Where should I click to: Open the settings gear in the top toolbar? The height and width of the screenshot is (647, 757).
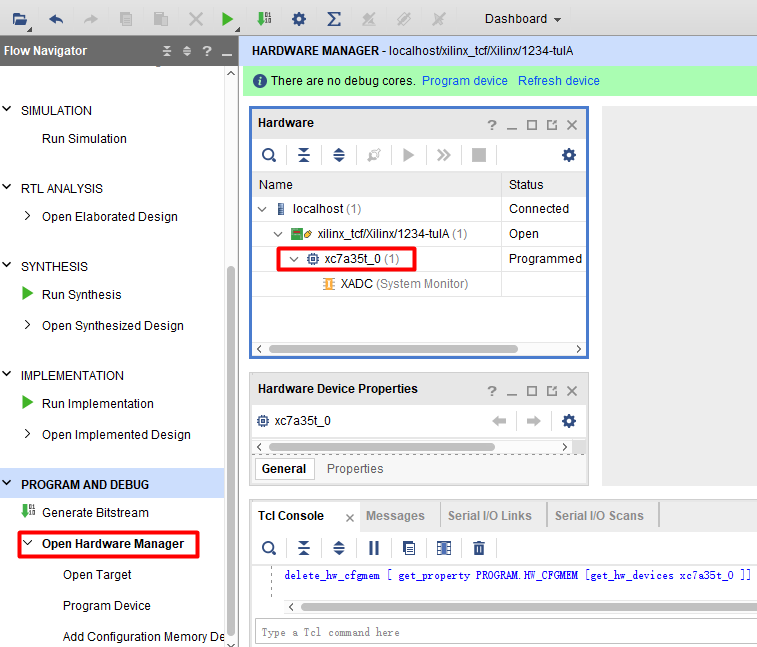click(299, 19)
